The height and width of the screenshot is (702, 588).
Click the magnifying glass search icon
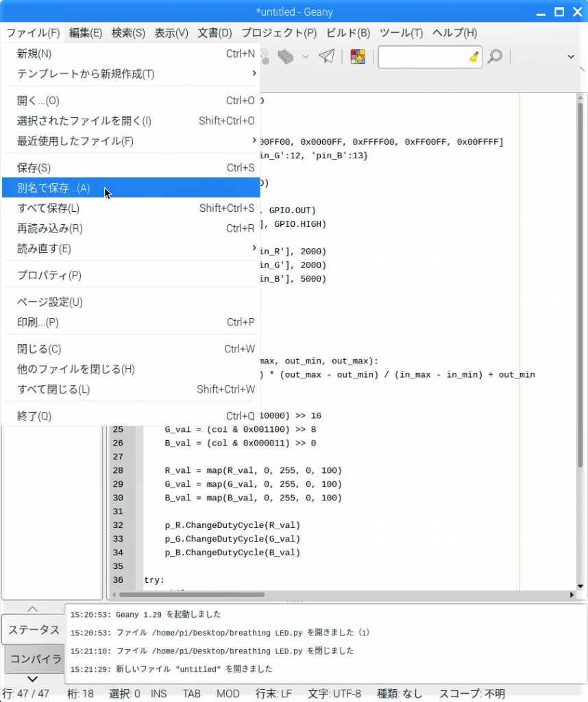tap(495, 57)
